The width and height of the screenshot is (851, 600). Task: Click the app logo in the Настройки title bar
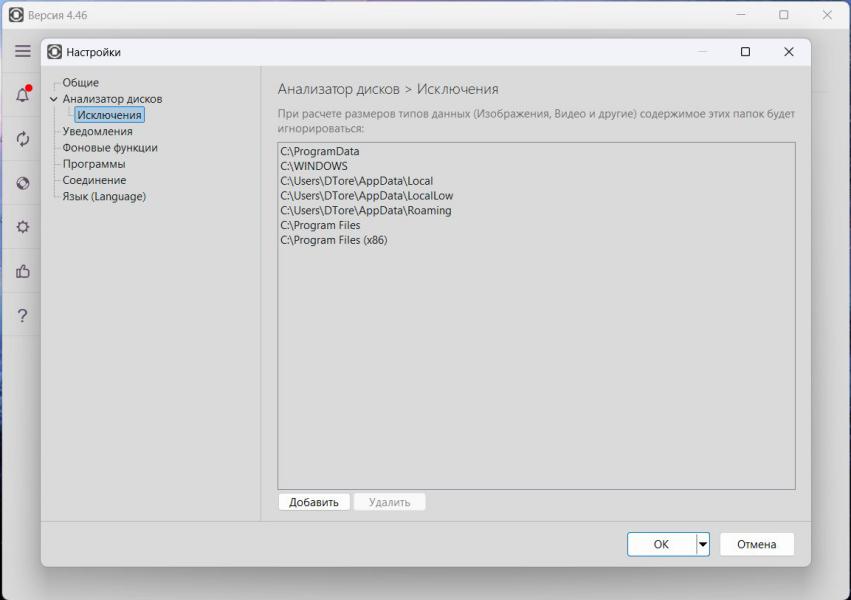[x=55, y=52]
